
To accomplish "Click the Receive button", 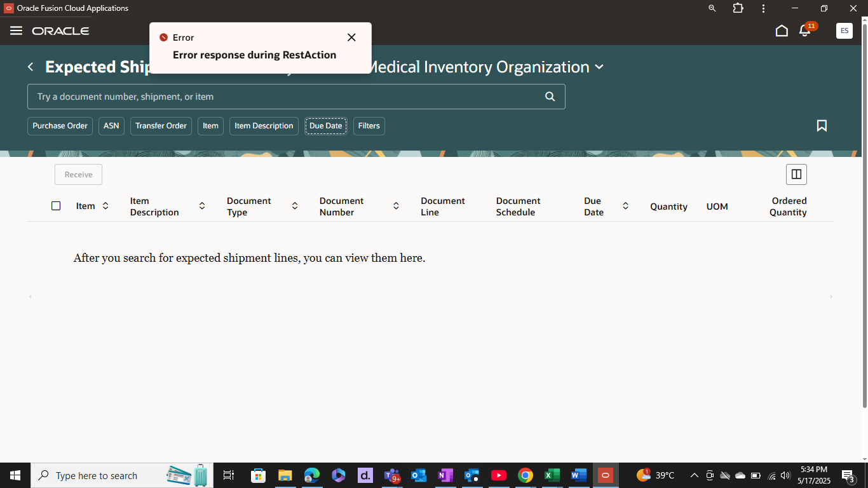I will click(x=78, y=174).
